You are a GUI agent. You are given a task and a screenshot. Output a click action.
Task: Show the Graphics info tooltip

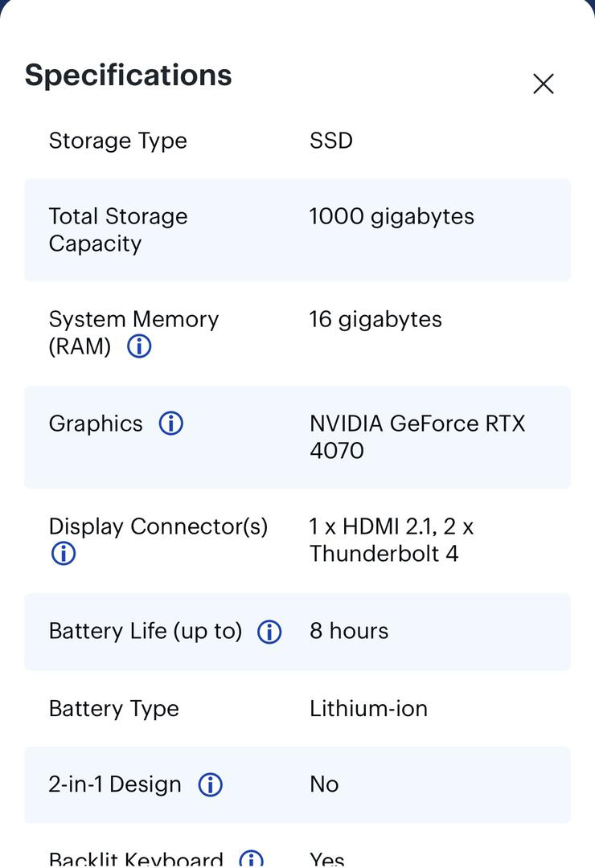tap(170, 424)
